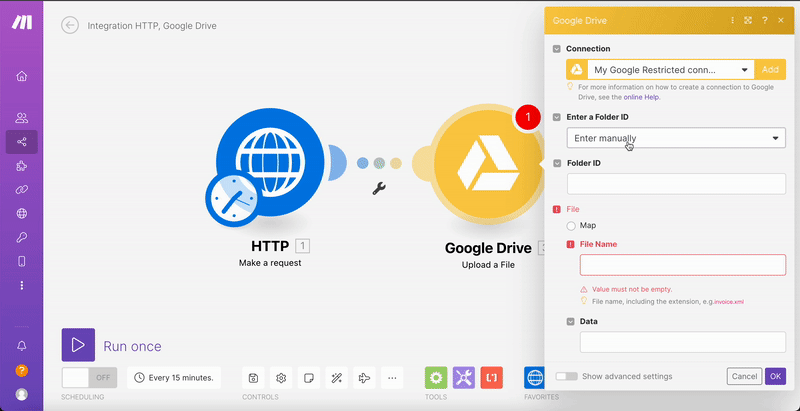This screenshot has height=411, width=800.
Task: Open the Webhooks globe sidebar icon
Action: pos(21,214)
